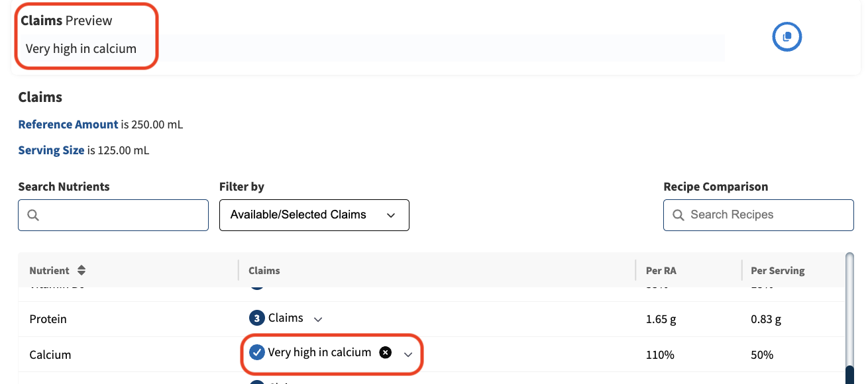Focus the Search Recipes comparison field

pos(759,215)
